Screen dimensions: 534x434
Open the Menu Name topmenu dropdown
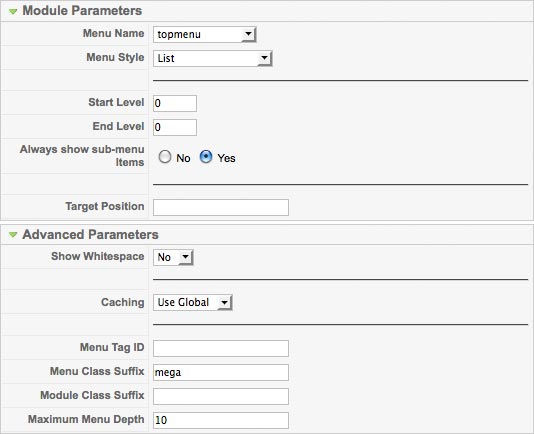pyautogui.click(x=204, y=34)
